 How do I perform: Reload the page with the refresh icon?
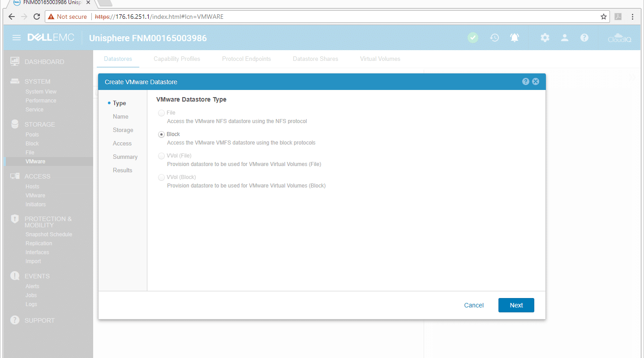37,17
